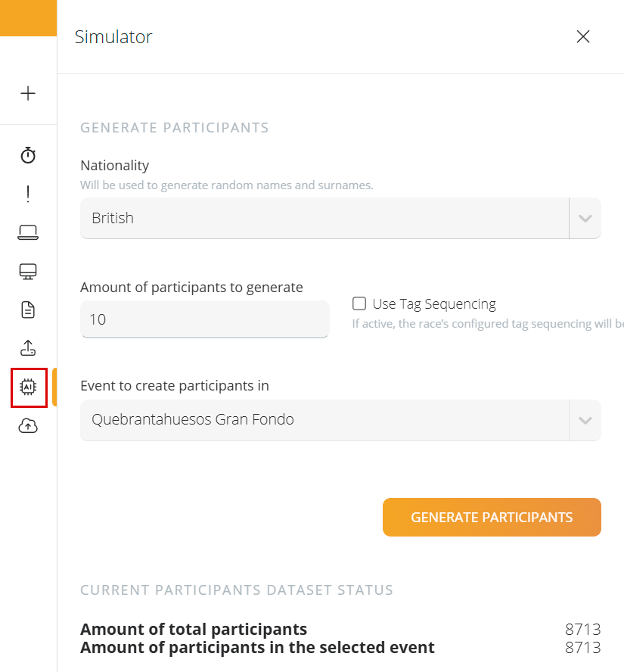624x672 pixels.
Task: Open the AI chip simulator icon
Action: pos(28,387)
